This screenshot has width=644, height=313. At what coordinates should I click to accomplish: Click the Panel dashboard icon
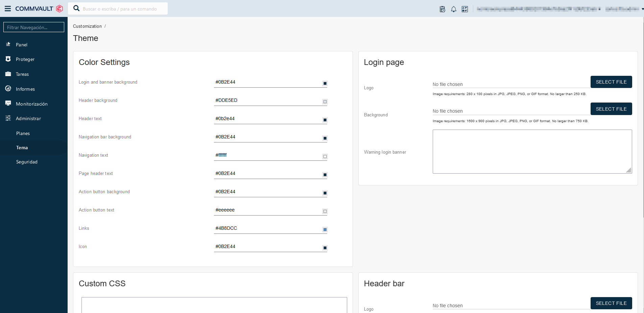coord(8,44)
